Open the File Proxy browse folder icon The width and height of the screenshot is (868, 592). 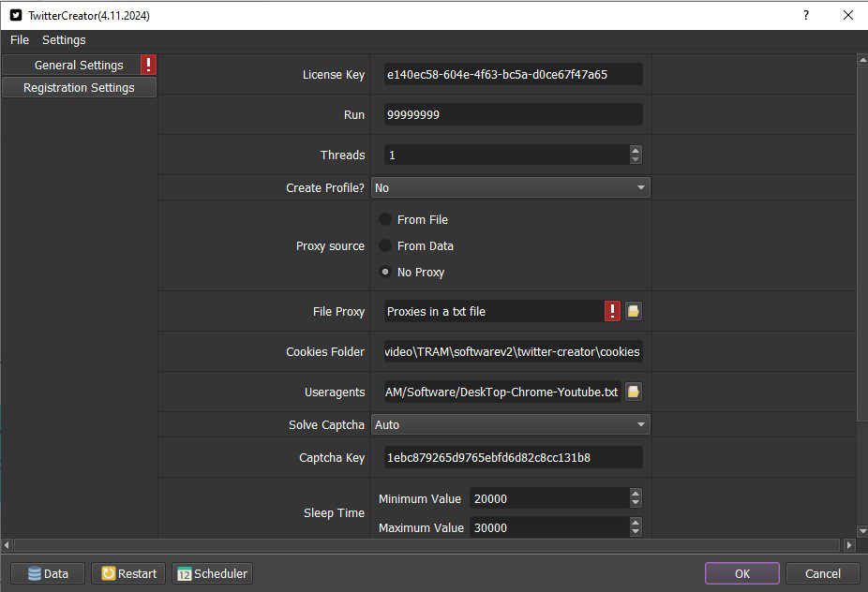[x=634, y=311]
